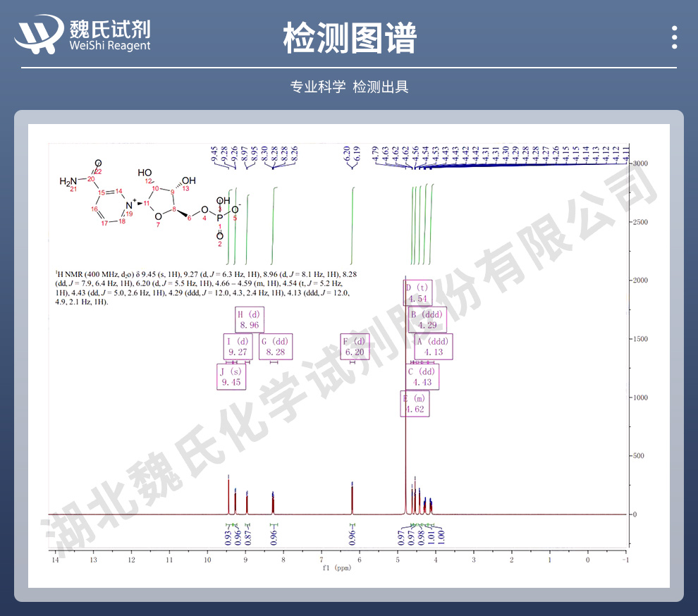Select the D (t) 4.54 peak label
Image resolution: width=698 pixels, height=616 pixels.
click(416, 293)
